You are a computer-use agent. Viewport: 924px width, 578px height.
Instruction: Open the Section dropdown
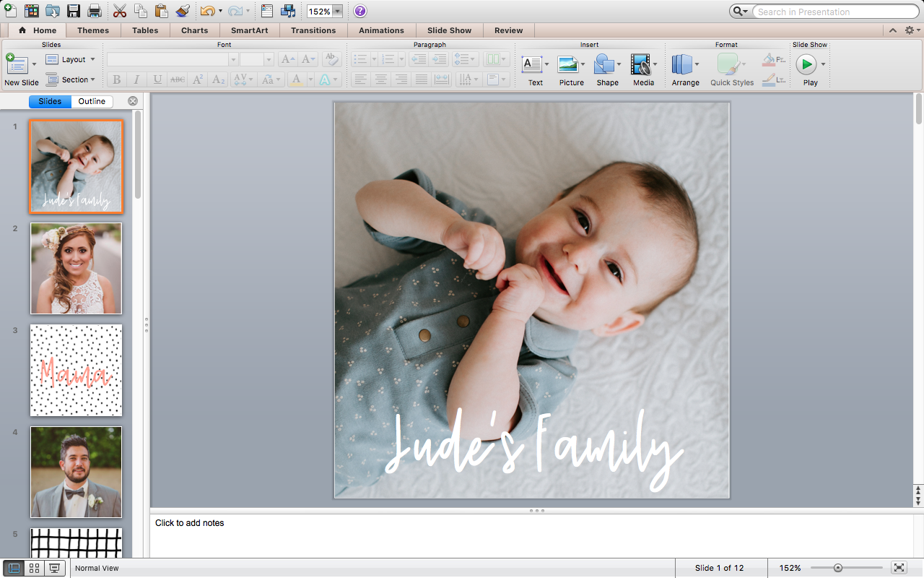[70, 79]
